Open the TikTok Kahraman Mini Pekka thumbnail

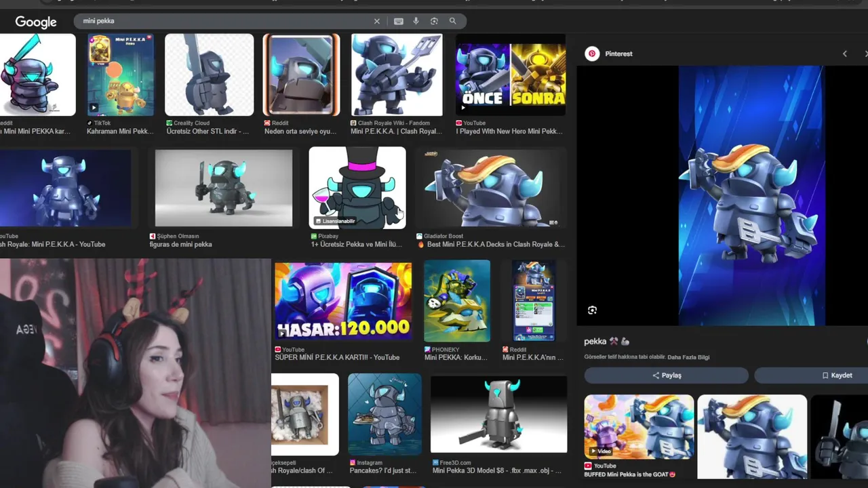tap(120, 75)
